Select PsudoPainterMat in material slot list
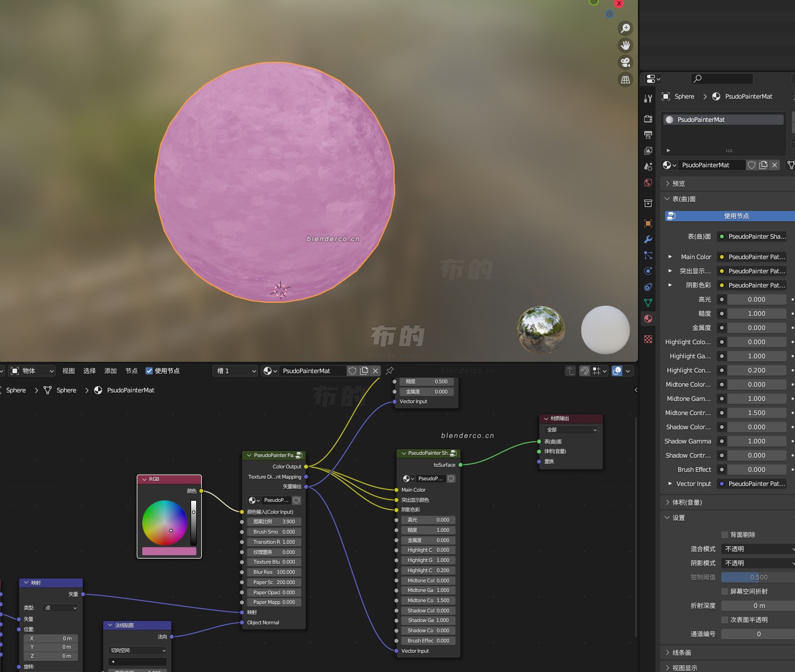Viewport: 795px width, 672px height. (724, 120)
